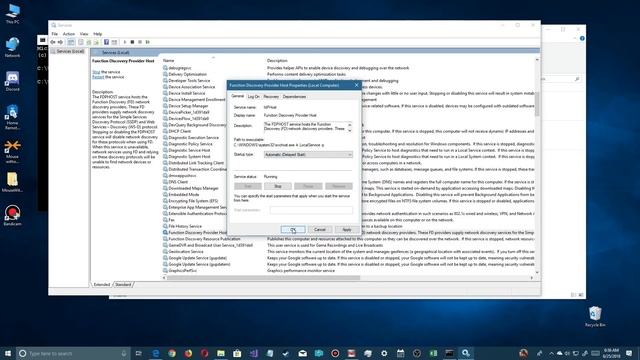Open the File menu in Services
This screenshot has height=360, width=640.
tap(55, 34)
